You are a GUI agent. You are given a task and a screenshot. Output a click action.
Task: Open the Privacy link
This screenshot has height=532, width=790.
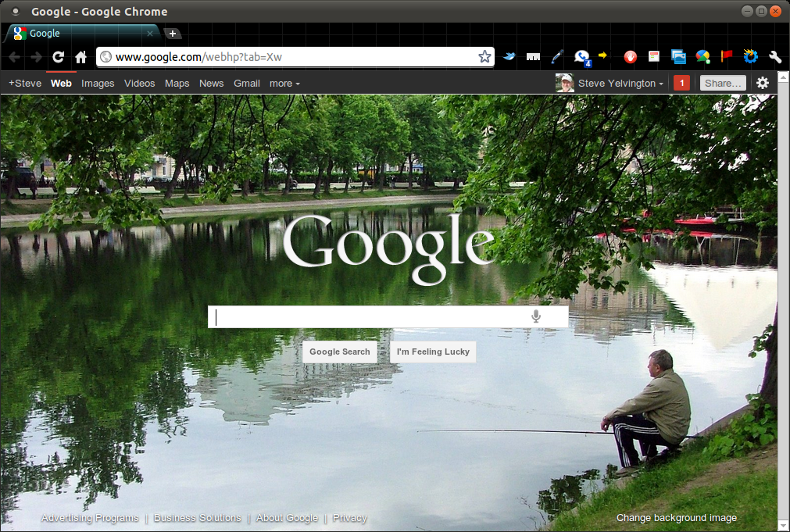point(349,517)
